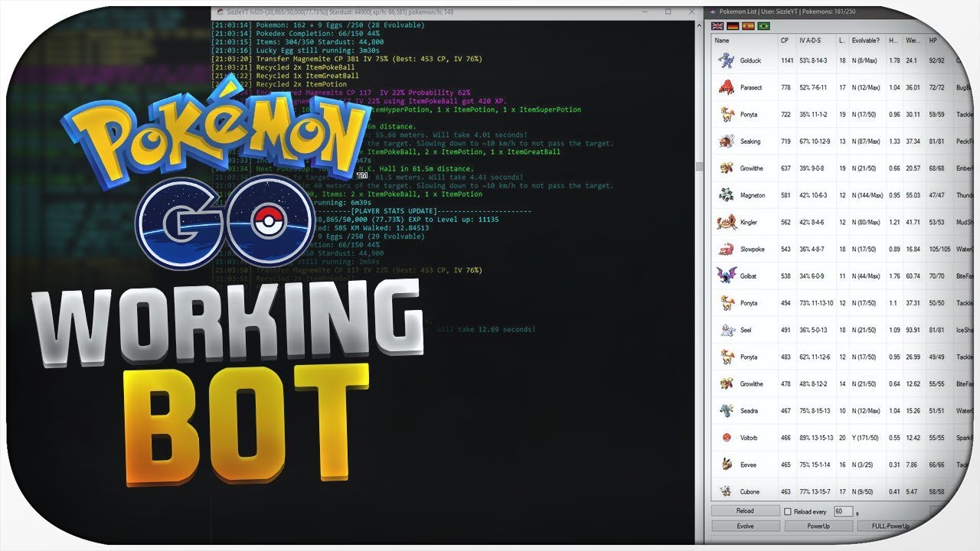Image resolution: width=980 pixels, height=551 pixels.
Task: Click the '67% 10-12-9' Seaking IV cell
Action: point(815,142)
